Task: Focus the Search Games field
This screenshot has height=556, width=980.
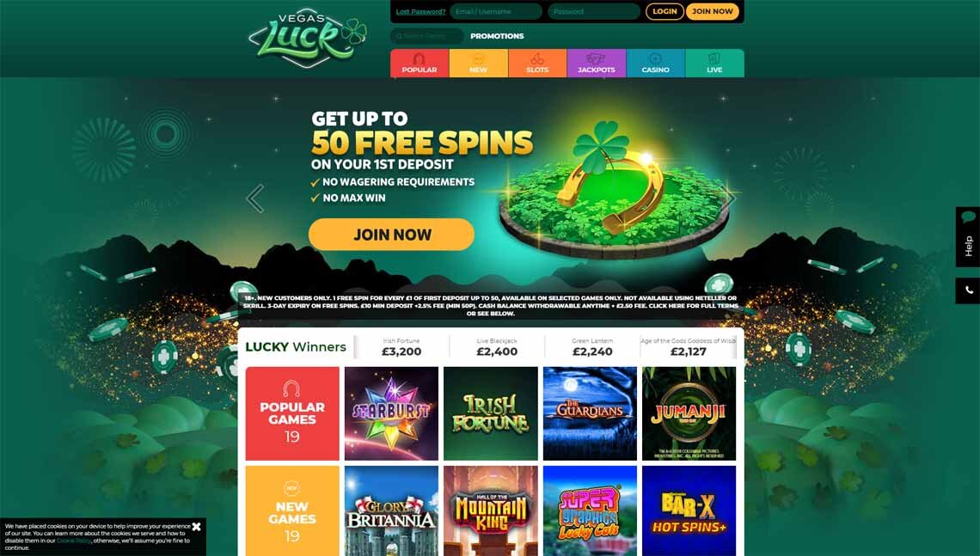Action: (427, 36)
